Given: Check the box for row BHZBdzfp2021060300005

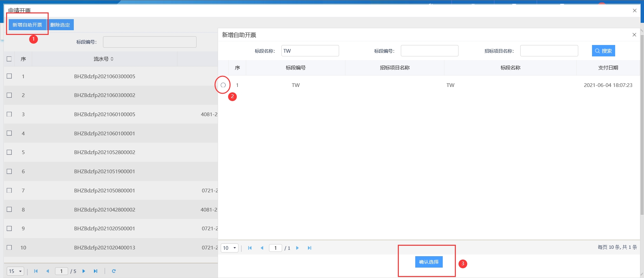Looking at the screenshot, I should [9, 76].
